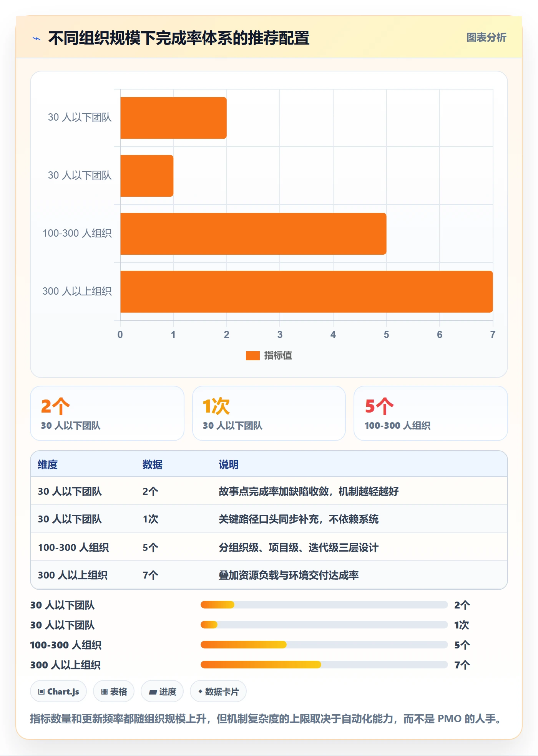Click 100-300 人组织 in the table's 维度 column

tap(73, 547)
